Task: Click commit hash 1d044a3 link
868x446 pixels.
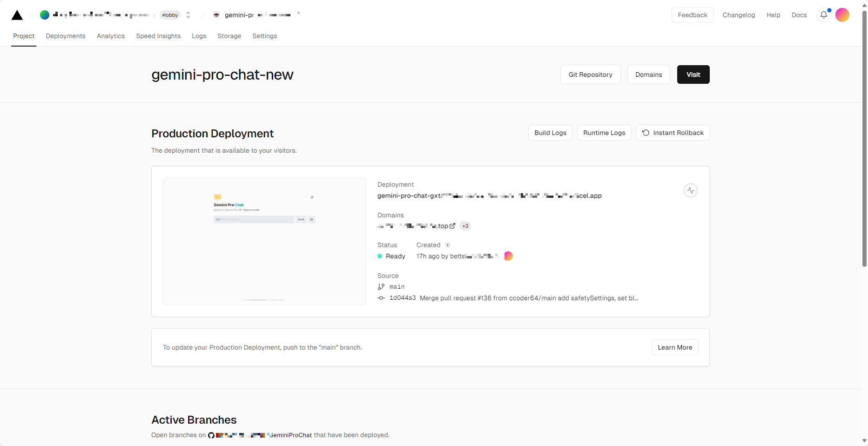Action: (402, 298)
